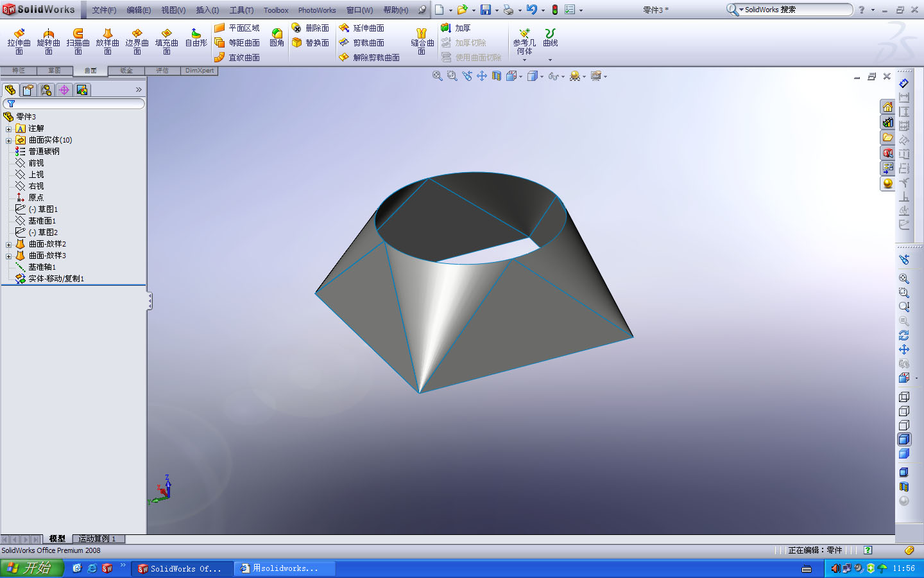Select Rotate View in the right toolbar
The height and width of the screenshot is (578, 924).
(904, 335)
